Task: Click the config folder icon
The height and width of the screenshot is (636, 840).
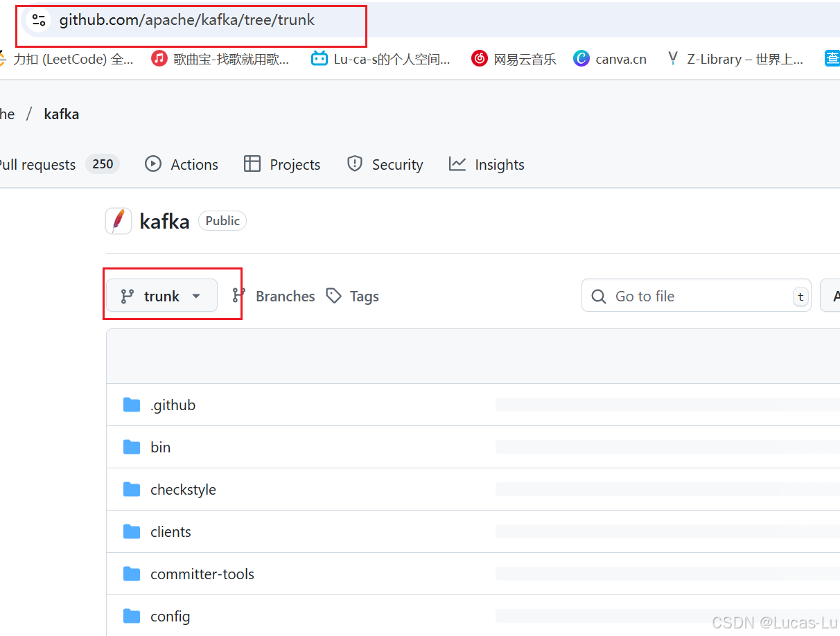Action: tap(132, 616)
